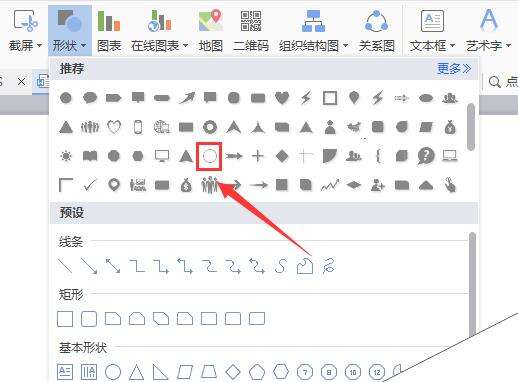The image size is (518, 382).
Task: Select the people group shape in fourth row
Action: (x=209, y=185)
